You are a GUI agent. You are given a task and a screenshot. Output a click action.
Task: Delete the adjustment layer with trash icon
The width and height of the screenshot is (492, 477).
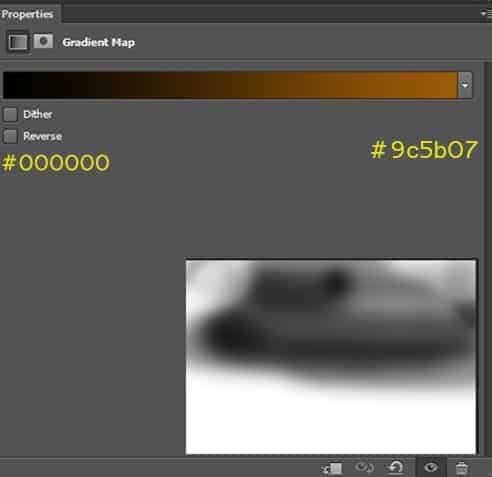[462, 468]
